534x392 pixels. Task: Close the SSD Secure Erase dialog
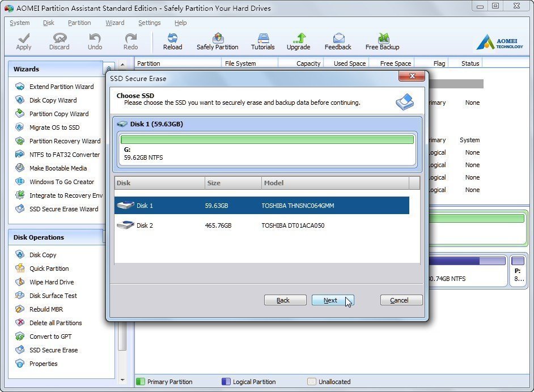click(x=412, y=76)
